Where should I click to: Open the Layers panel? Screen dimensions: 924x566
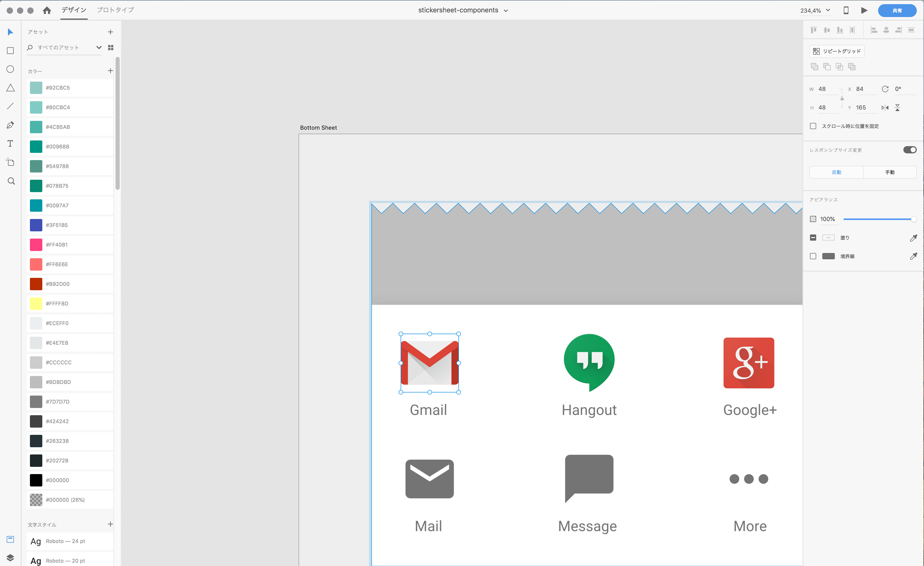pos(10,558)
